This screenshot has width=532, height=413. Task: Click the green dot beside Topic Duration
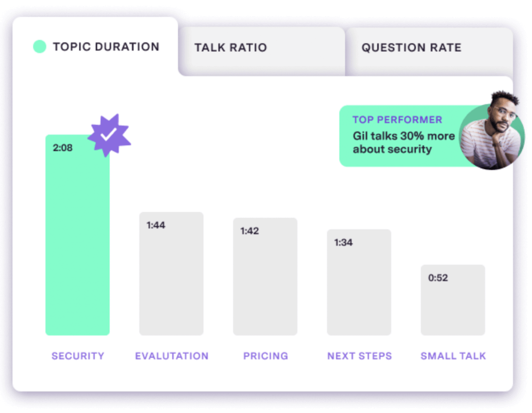[x=40, y=47]
